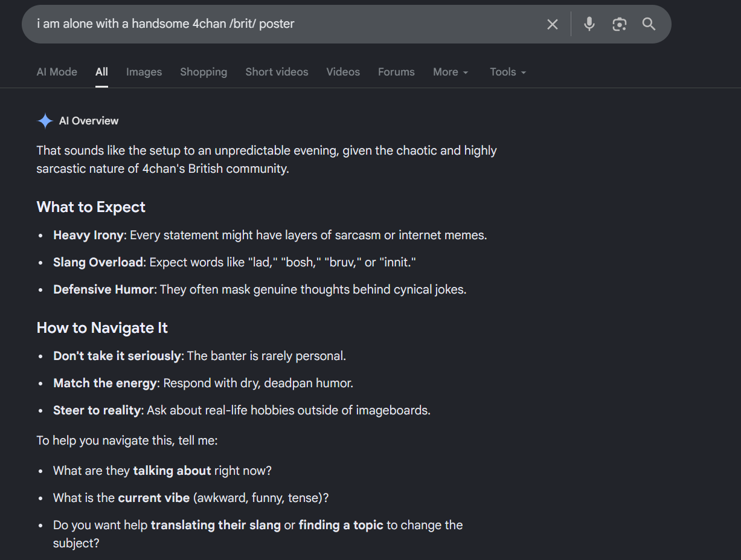This screenshot has width=741, height=560.
Task: Open the Short videos tab
Action: [x=277, y=72]
